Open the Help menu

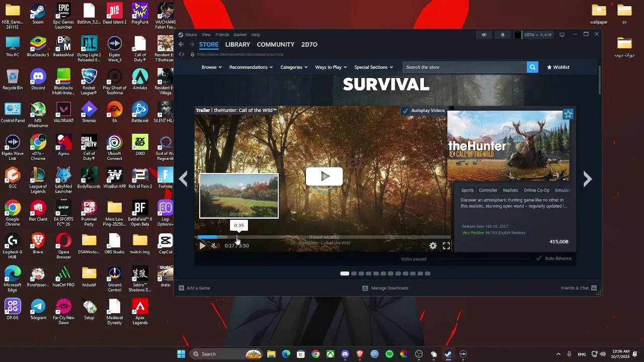click(256, 35)
